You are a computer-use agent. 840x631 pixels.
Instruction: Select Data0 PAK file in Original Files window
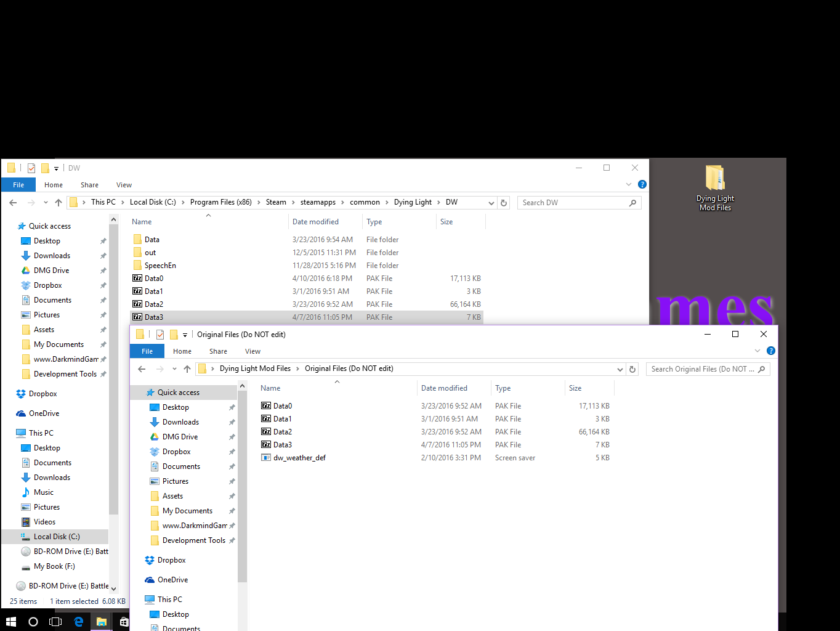point(283,406)
